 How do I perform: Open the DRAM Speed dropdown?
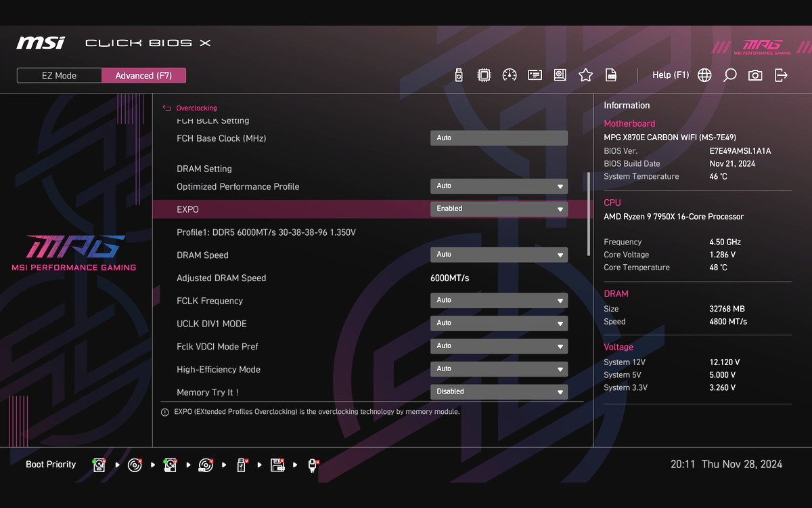pos(499,255)
